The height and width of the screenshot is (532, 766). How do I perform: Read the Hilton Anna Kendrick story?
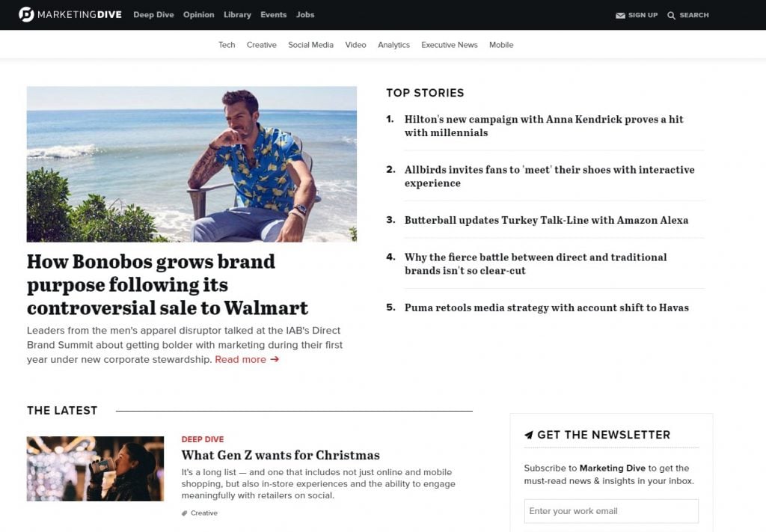(544, 126)
